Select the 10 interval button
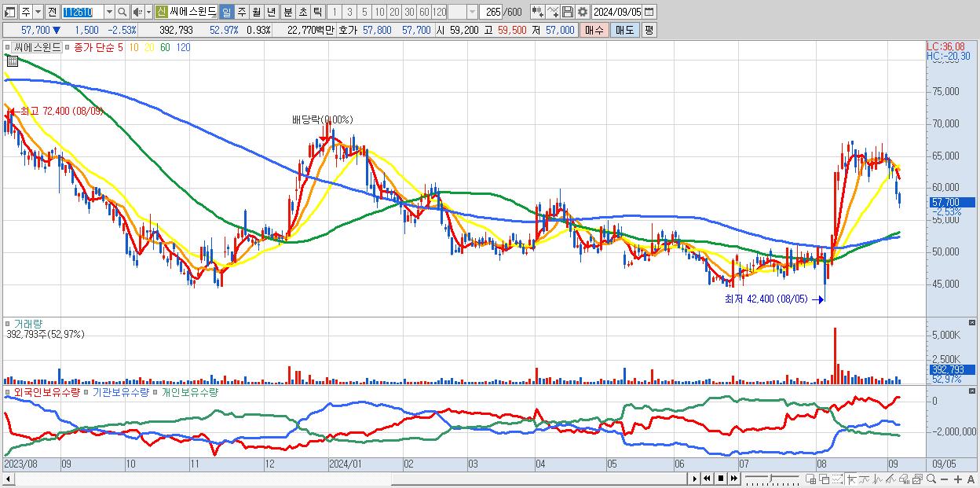 pos(379,12)
